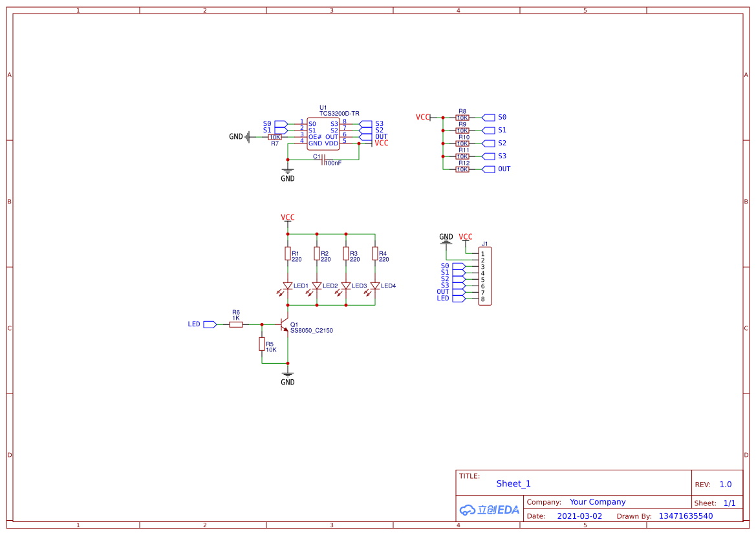
Task: Select the S3 net port at J1 pin 6
Action: pyautogui.click(x=459, y=286)
